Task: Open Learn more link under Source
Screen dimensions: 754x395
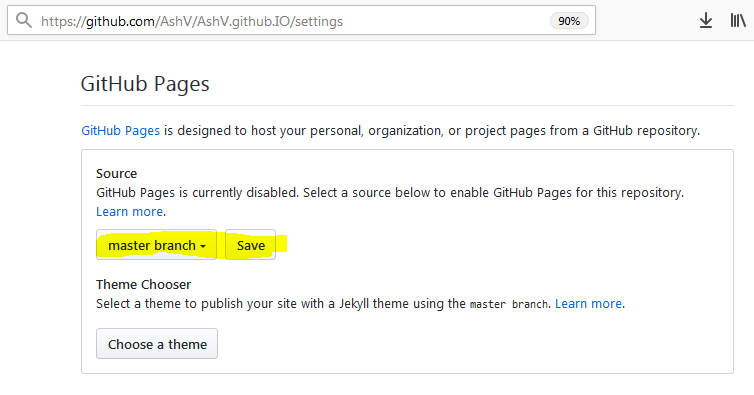Action: (129, 212)
